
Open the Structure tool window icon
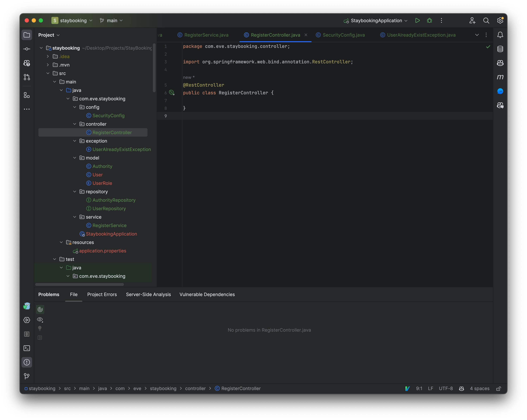[27, 95]
